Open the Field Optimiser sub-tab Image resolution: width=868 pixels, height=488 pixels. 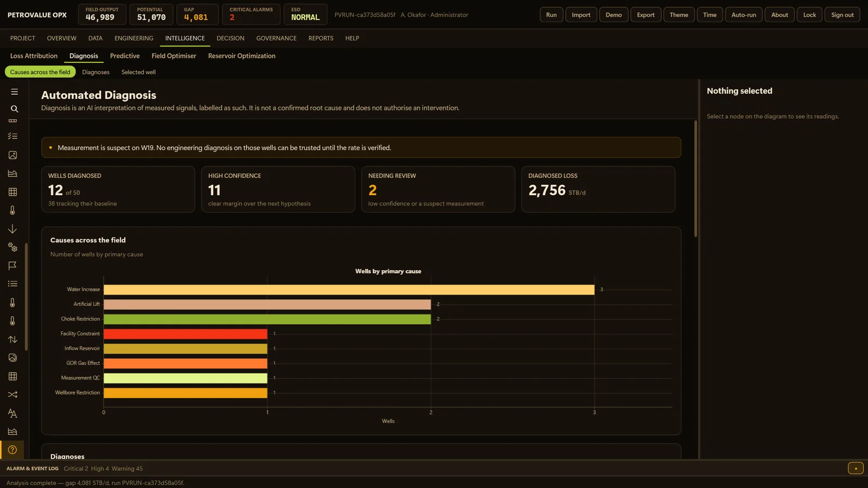pos(174,56)
